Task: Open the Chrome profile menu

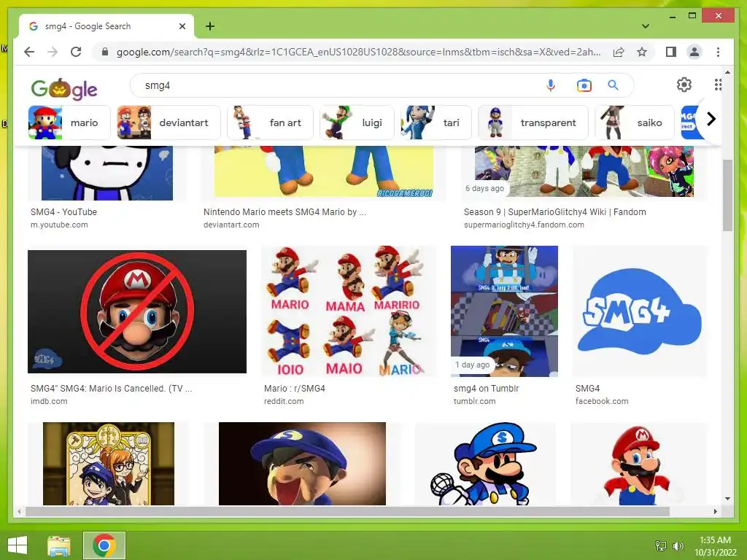Action: coord(694,52)
